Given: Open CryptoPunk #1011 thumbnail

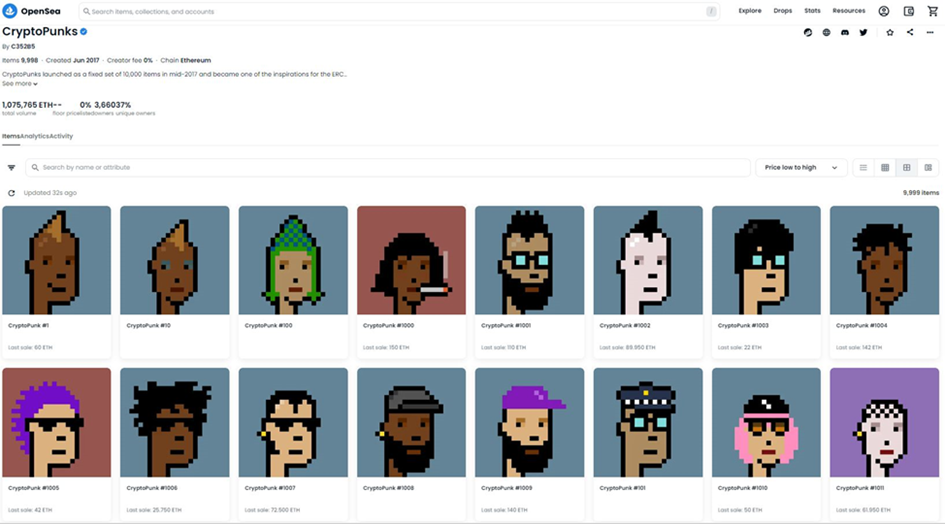Looking at the screenshot, I should (x=885, y=423).
